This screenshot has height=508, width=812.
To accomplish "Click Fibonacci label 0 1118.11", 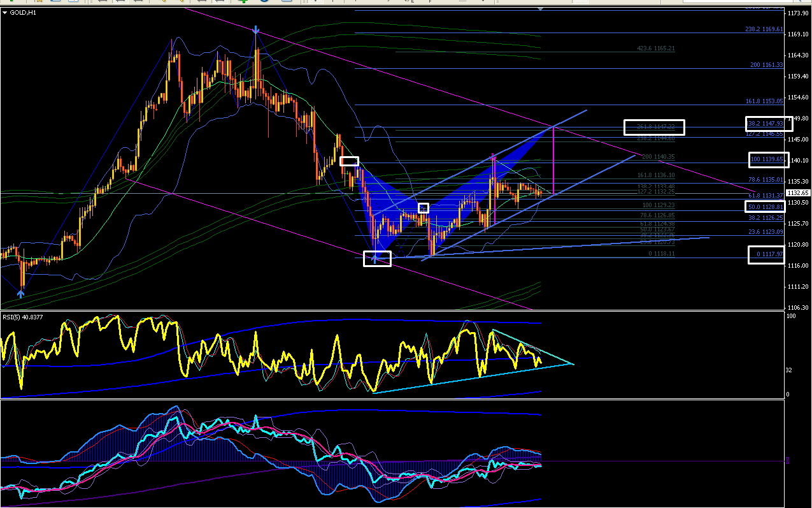I will coord(661,254).
